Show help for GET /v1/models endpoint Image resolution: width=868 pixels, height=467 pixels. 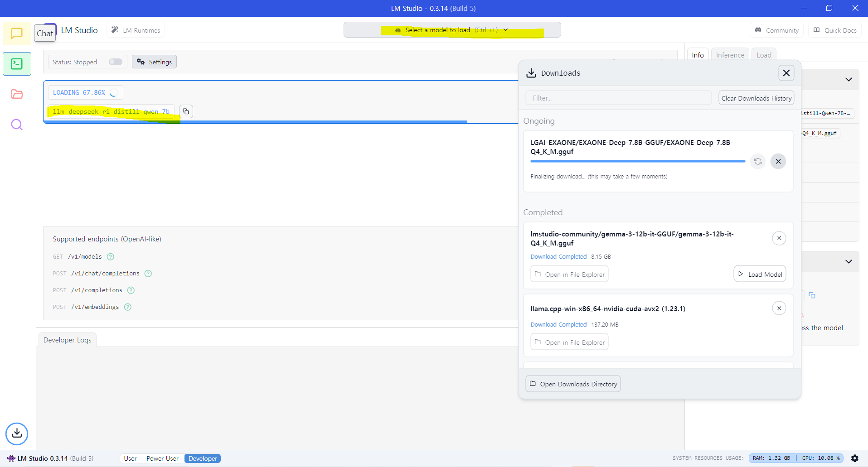111,257
